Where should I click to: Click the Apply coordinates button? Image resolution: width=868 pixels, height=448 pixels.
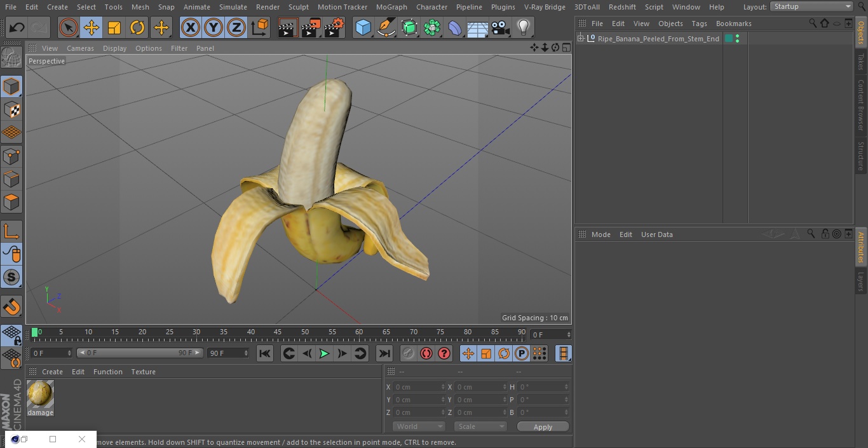pos(543,426)
